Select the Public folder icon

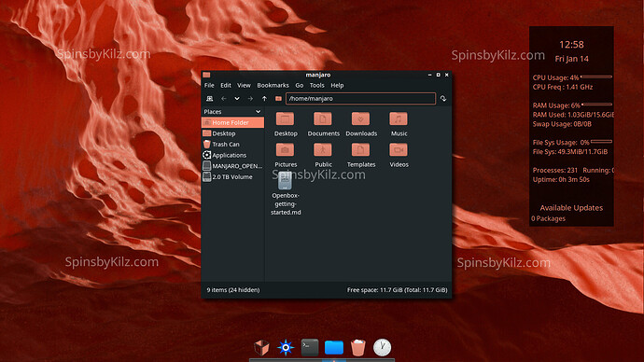(323, 156)
